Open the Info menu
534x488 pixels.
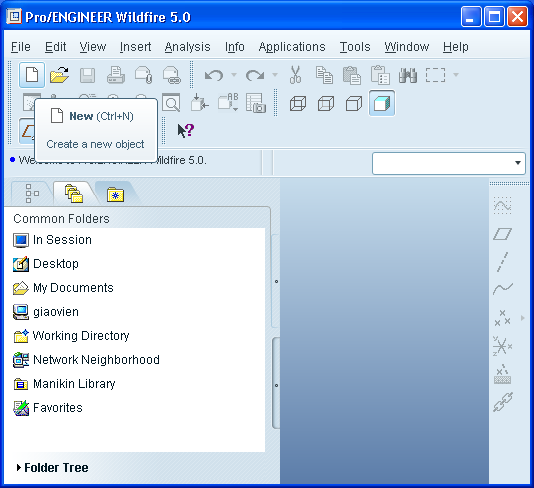point(235,47)
